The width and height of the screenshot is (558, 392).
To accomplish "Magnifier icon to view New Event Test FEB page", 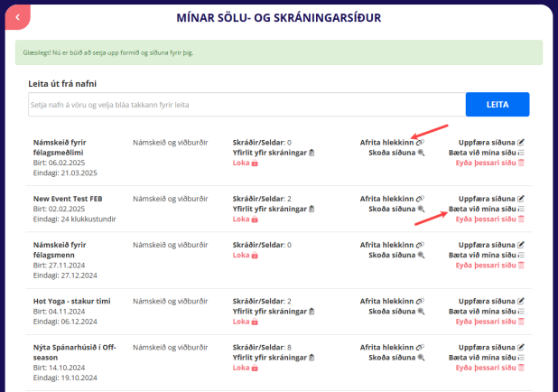I will tap(421, 209).
